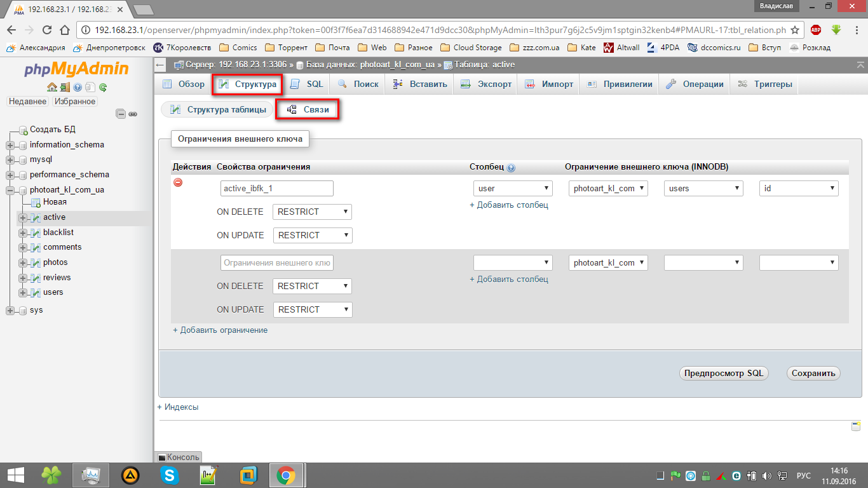The width and height of the screenshot is (868, 488).
Task: Open the 'users' referenced table dropdown
Action: pos(703,189)
